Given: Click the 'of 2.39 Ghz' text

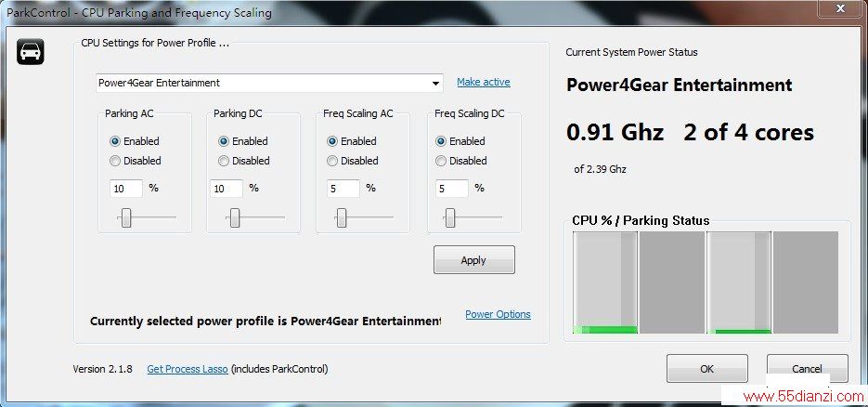Looking at the screenshot, I should (x=600, y=169).
